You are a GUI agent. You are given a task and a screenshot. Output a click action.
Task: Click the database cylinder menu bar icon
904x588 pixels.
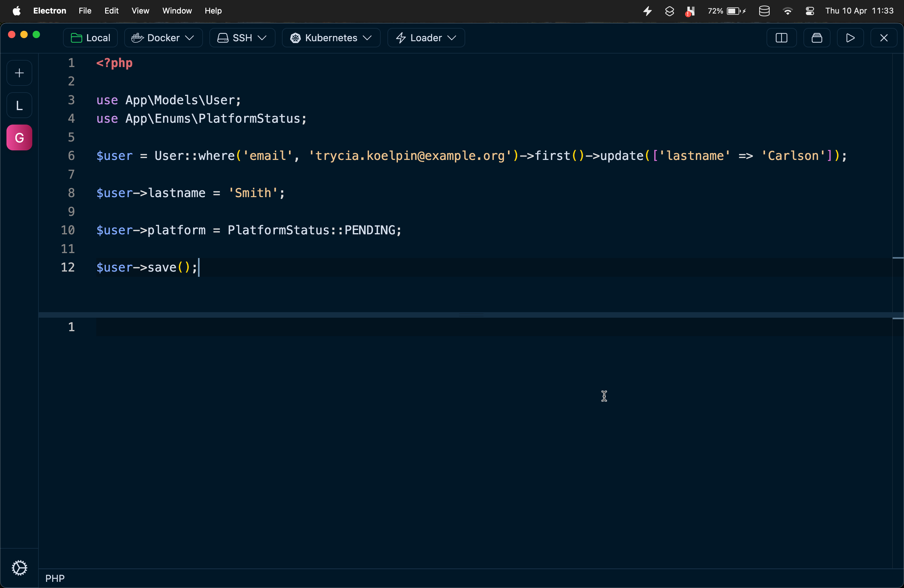(x=764, y=11)
